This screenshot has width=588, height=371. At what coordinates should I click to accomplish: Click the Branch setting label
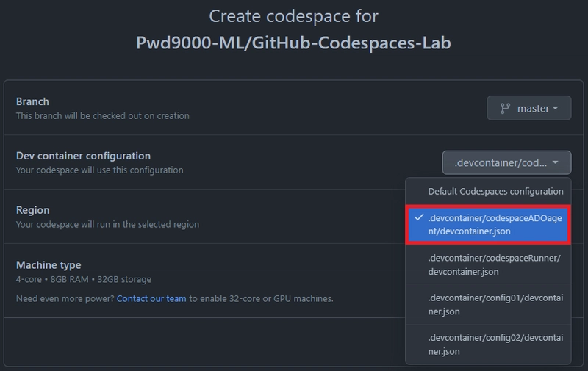[32, 101]
